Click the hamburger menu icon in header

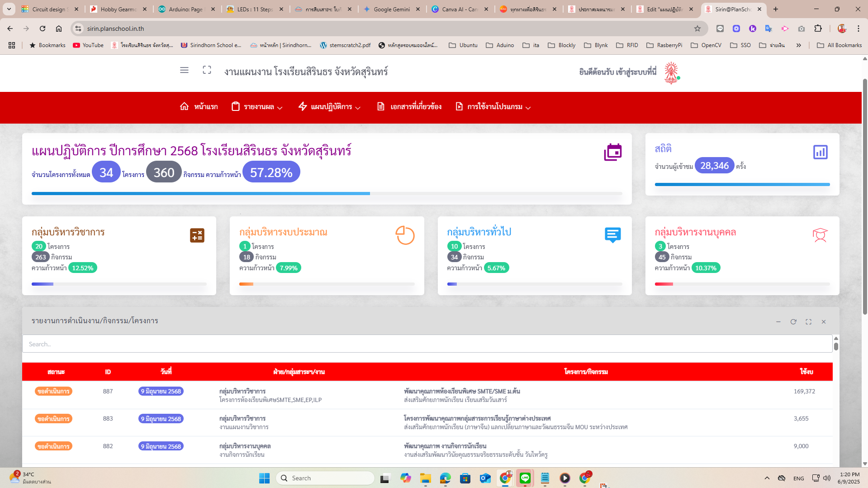click(184, 70)
